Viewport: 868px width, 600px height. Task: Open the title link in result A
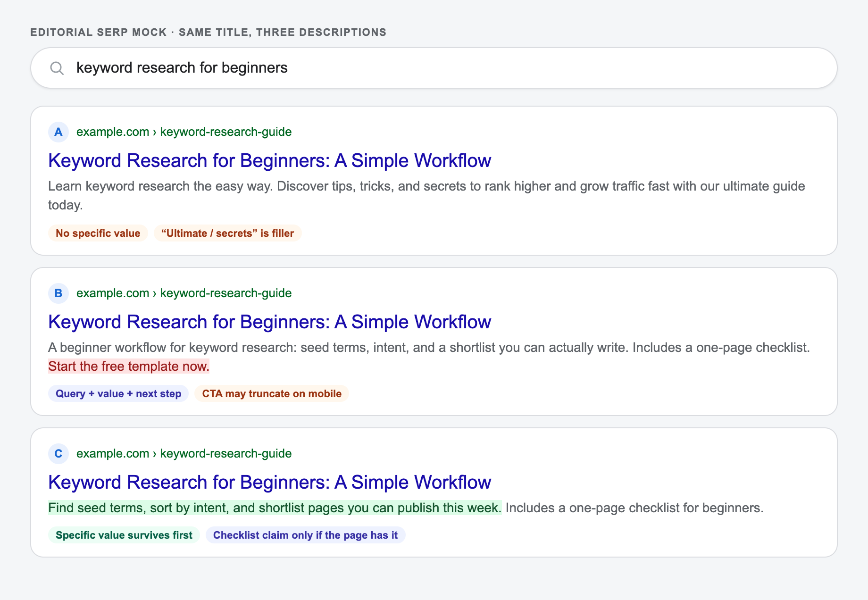(x=270, y=161)
